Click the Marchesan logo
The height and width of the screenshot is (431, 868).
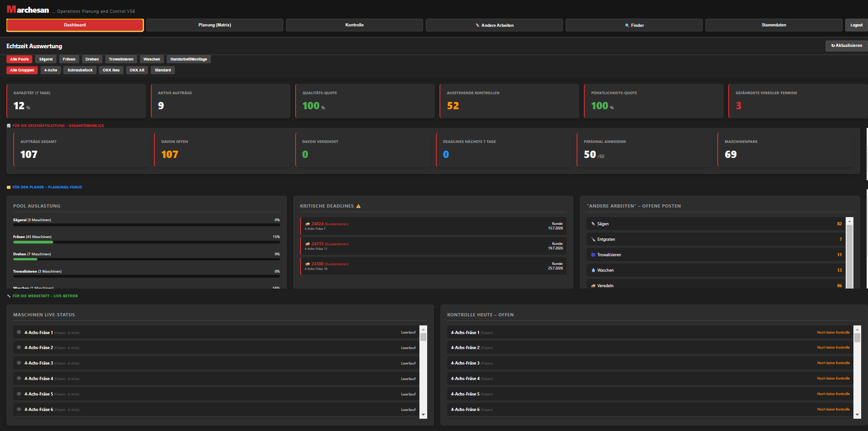click(28, 10)
